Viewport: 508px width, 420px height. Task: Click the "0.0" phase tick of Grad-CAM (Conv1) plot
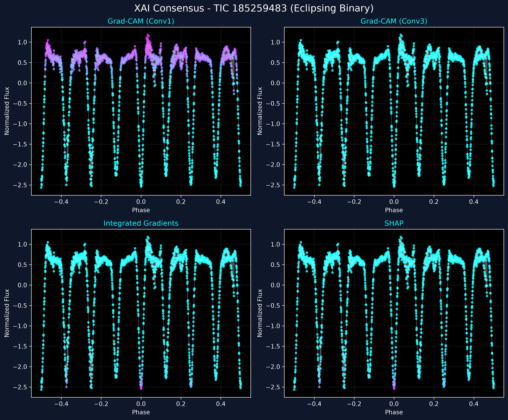click(141, 202)
